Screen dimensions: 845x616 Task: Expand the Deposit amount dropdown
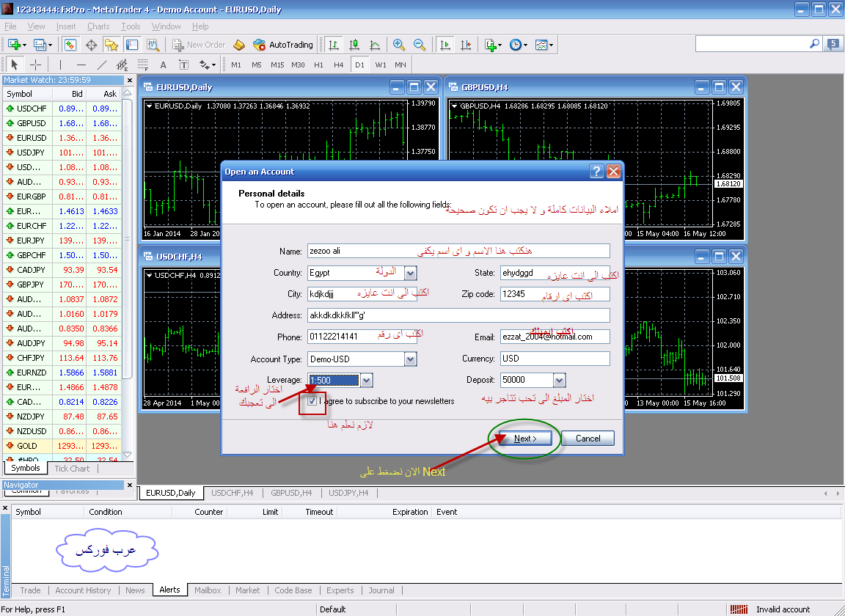pos(559,381)
